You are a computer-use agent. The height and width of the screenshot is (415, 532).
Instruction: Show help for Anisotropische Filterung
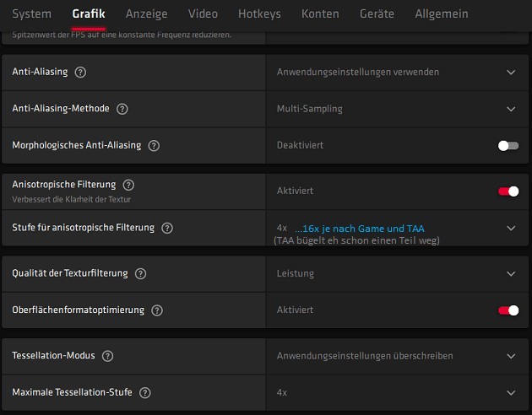[x=128, y=184]
